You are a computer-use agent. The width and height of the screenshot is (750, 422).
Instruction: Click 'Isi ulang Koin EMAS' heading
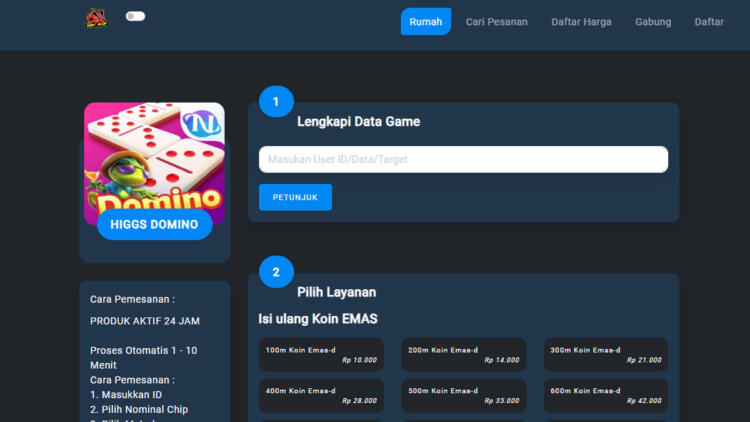pyautogui.click(x=318, y=319)
